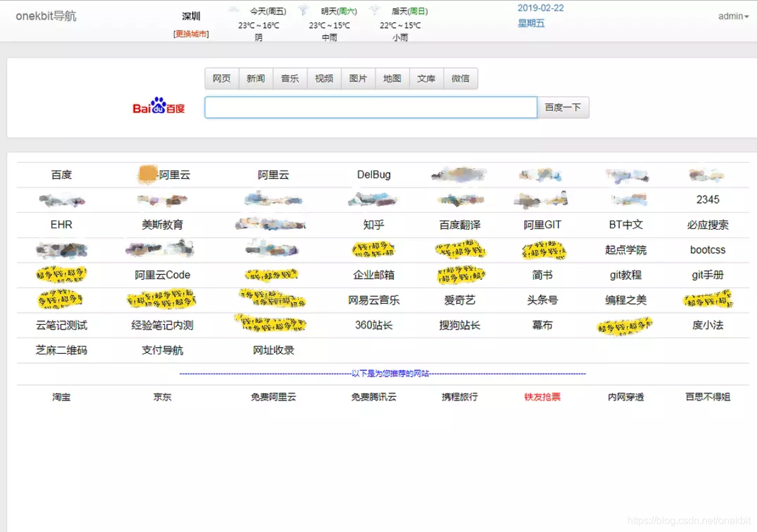Open the recommended 京东 link
The height and width of the screenshot is (532, 757).
pyautogui.click(x=163, y=397)
